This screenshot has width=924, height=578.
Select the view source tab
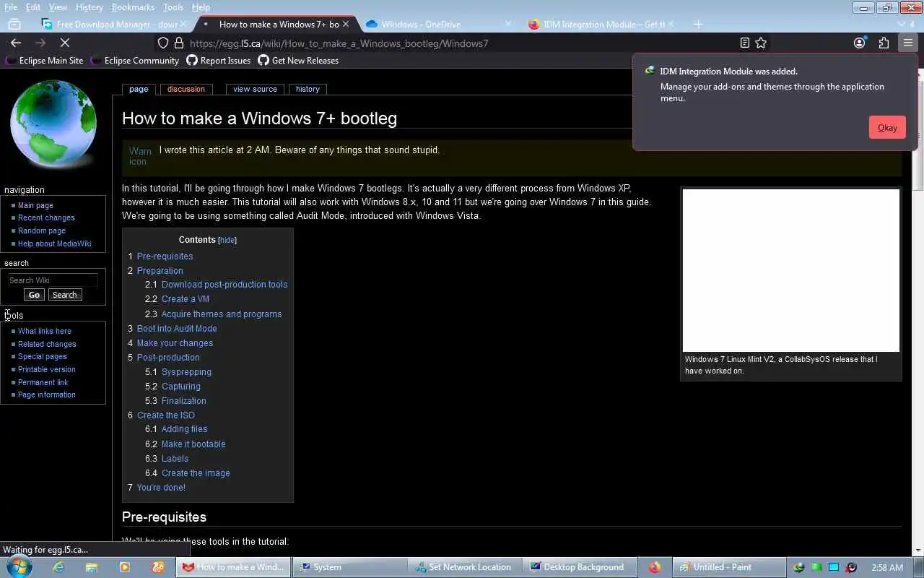[255, 89]
